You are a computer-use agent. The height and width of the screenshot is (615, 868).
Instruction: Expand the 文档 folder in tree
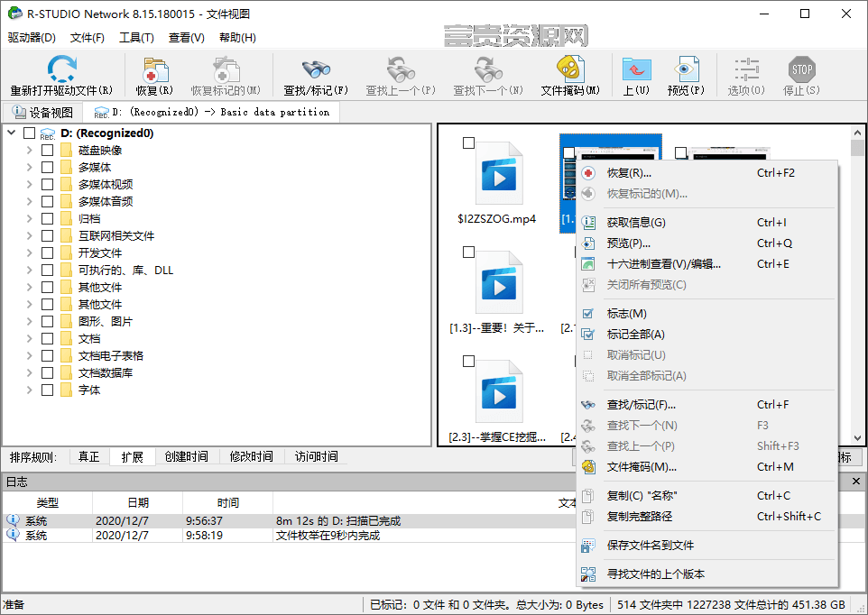point(30,338)
